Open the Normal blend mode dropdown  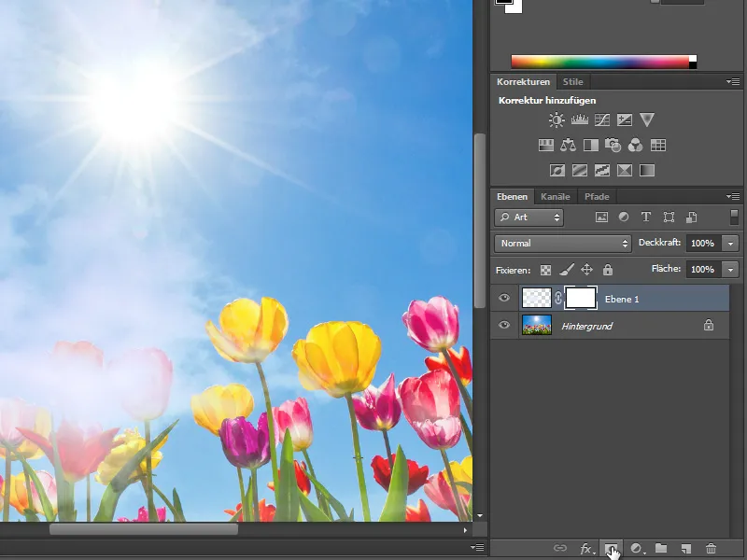(563, 244)
